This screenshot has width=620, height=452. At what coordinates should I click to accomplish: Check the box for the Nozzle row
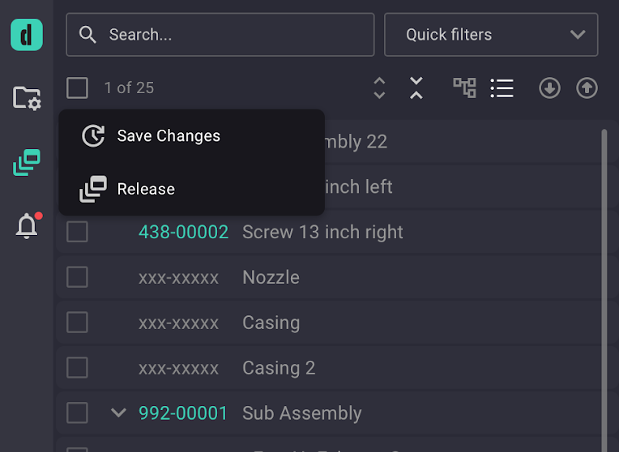[77, 277]
